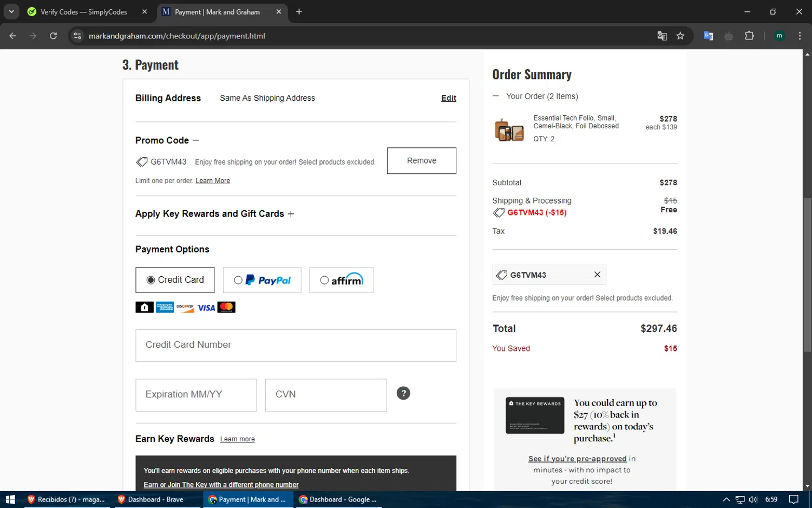The width and height of the screenshot is (812, 508).
Task: Click Essential Tech Folio product name
Action: tap(575, 122)
